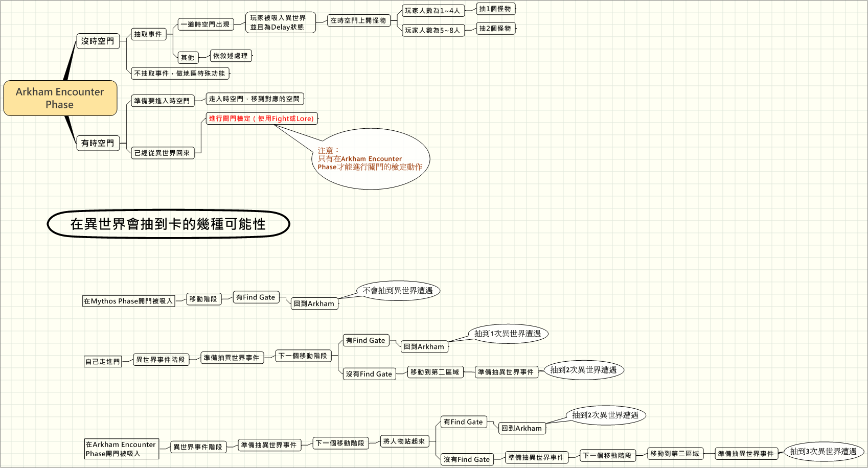Select the 依敘述處理 node
Viewport: 868px width, 468px height.
pos(231,56)
